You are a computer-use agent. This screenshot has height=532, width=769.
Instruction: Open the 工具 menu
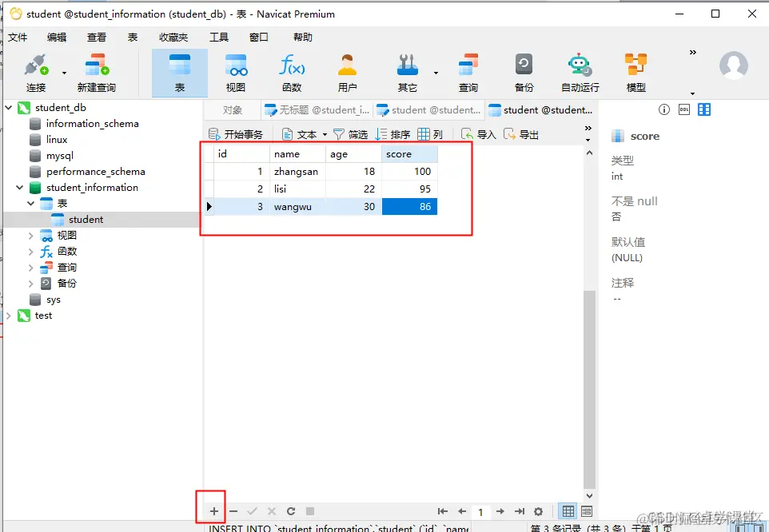click(x=219, y=38)
